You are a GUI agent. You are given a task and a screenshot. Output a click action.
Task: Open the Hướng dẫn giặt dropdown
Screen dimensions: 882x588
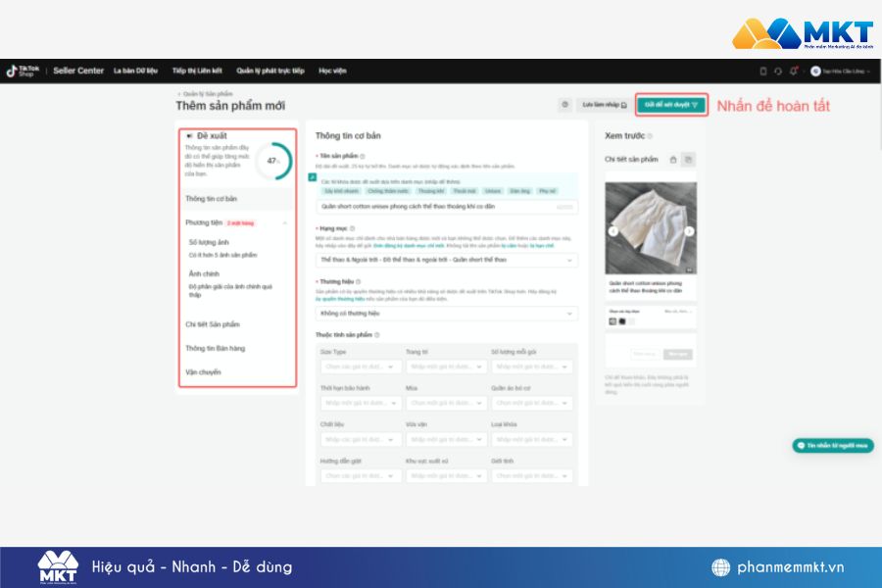click(x=361, y=476)
